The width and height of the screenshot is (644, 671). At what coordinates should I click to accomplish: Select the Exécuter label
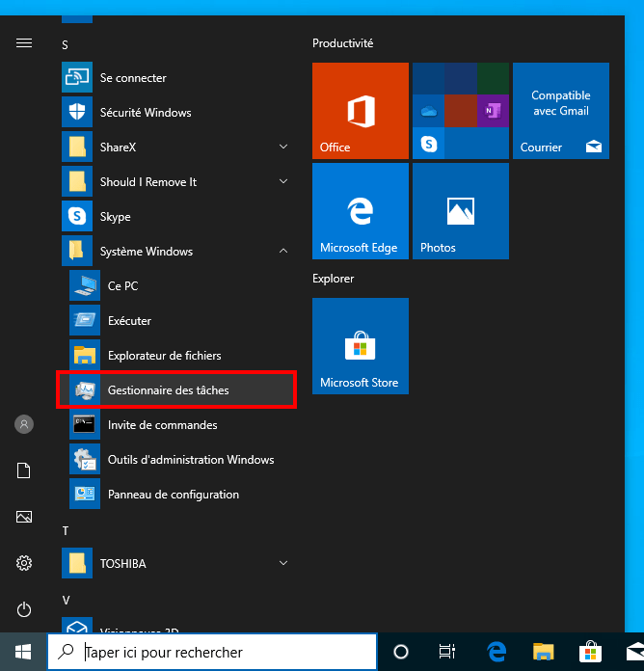point(129,320)
